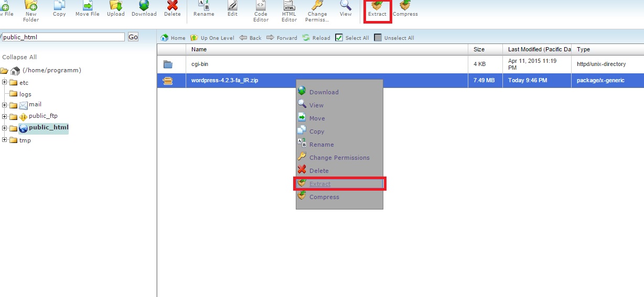The width and height of the screenshot is (644, 297).
Task: Click Up One Level
Action: tap(212, 38)
